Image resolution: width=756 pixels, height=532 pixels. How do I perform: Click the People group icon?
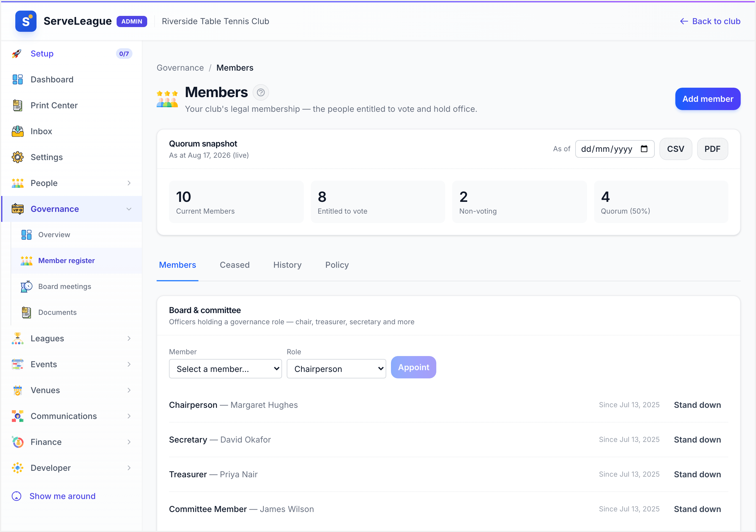point(17,183)
